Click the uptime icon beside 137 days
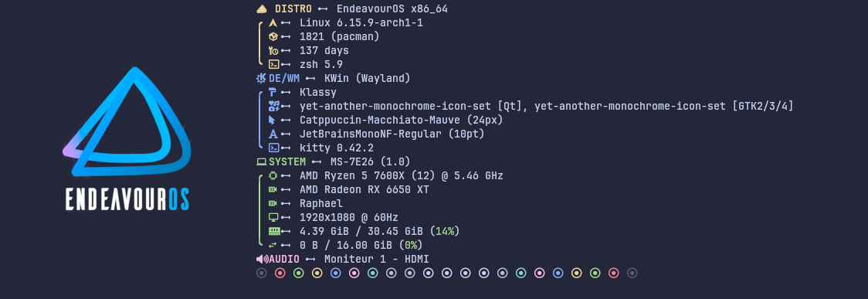 [273, 50]
